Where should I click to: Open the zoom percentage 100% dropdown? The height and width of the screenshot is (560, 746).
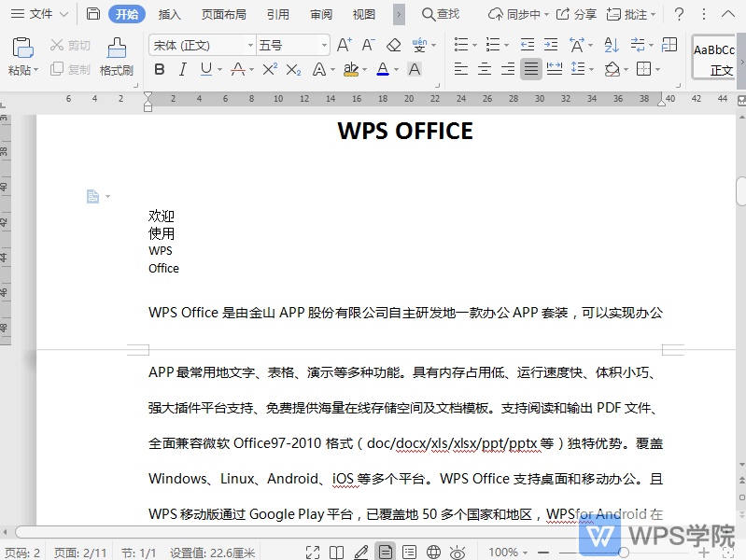click(510, 553)
